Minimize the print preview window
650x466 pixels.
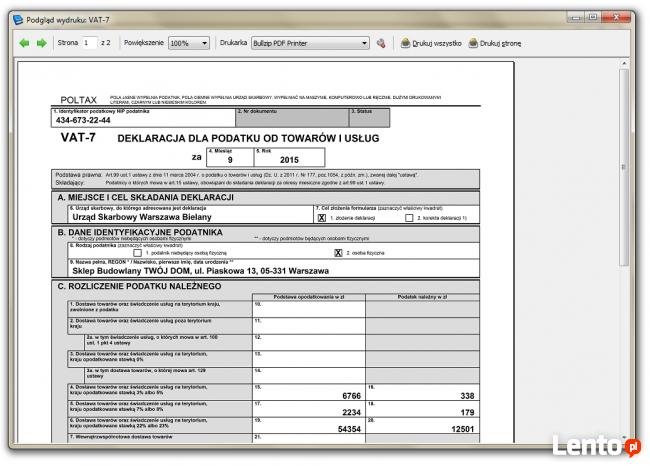pyautogui.click(x=577, y=15)
